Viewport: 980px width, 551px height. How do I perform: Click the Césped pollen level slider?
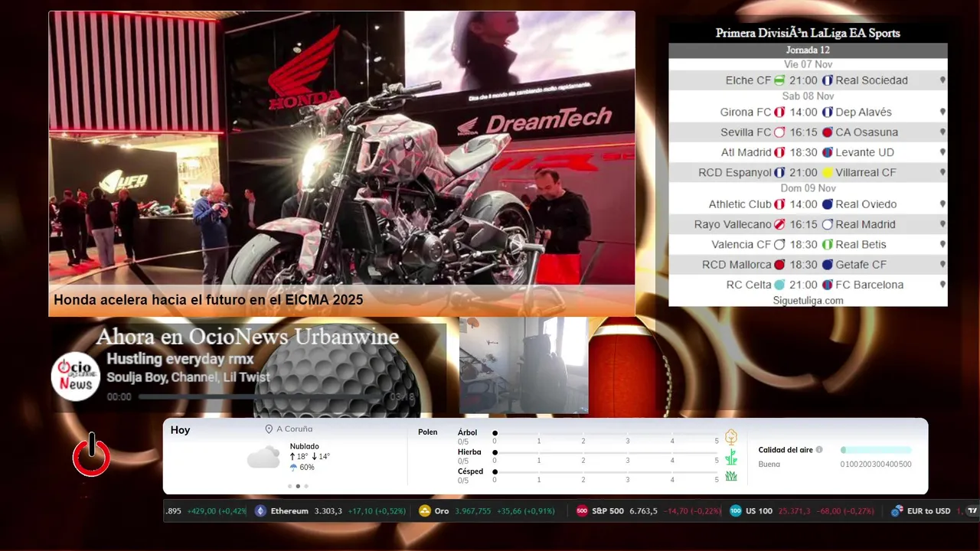pyautogui.click(x=606, y=471)
